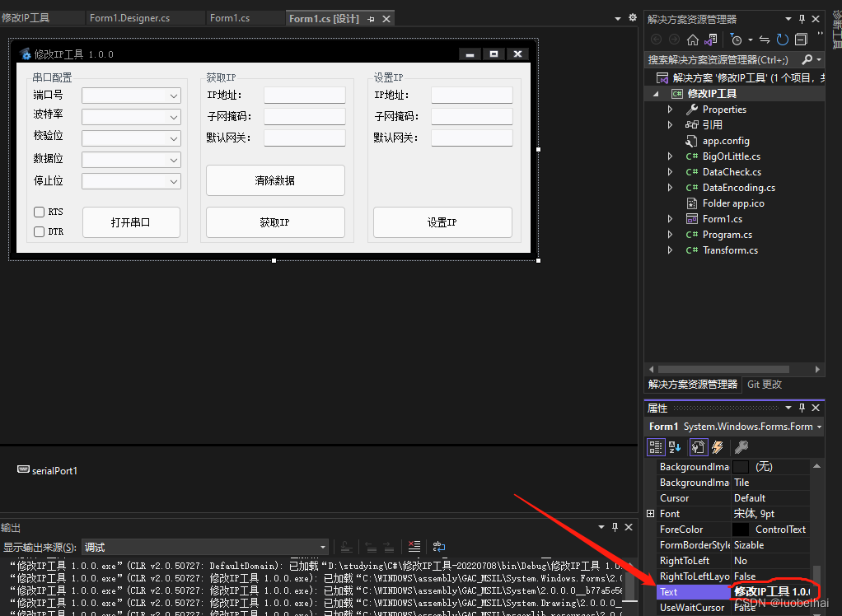
Task: Click Home icon in Solution Explorer toolbar
Action: 693,40
